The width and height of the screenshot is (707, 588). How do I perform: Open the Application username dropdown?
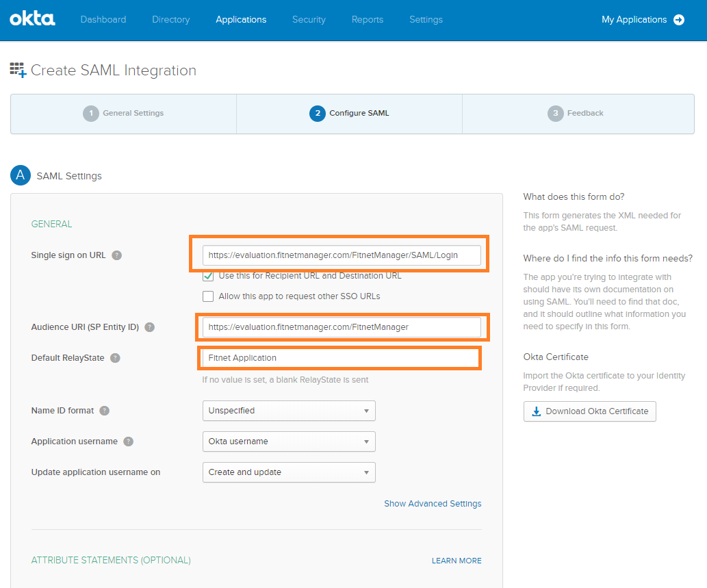coord(289,442)
